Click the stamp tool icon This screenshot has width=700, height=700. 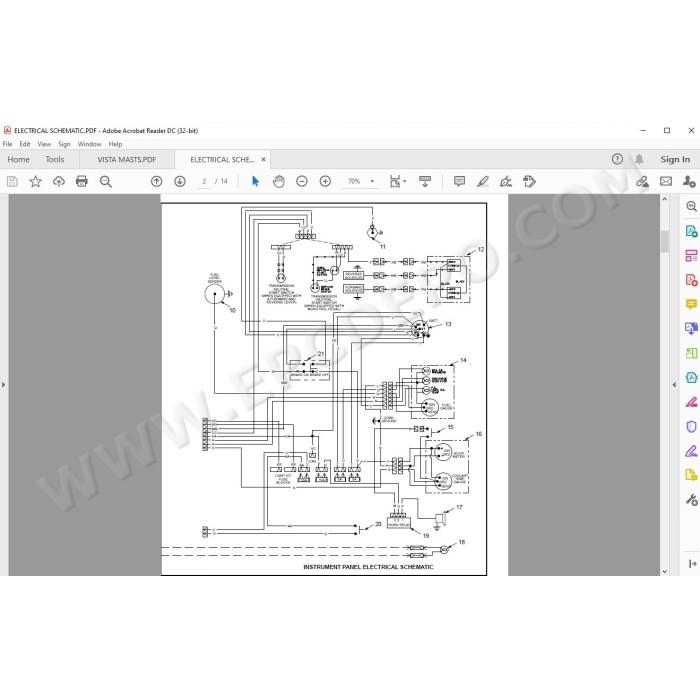(529, 181)
